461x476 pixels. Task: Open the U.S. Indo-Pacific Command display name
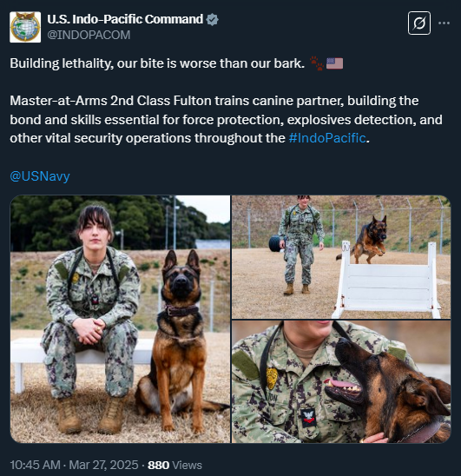125,19
